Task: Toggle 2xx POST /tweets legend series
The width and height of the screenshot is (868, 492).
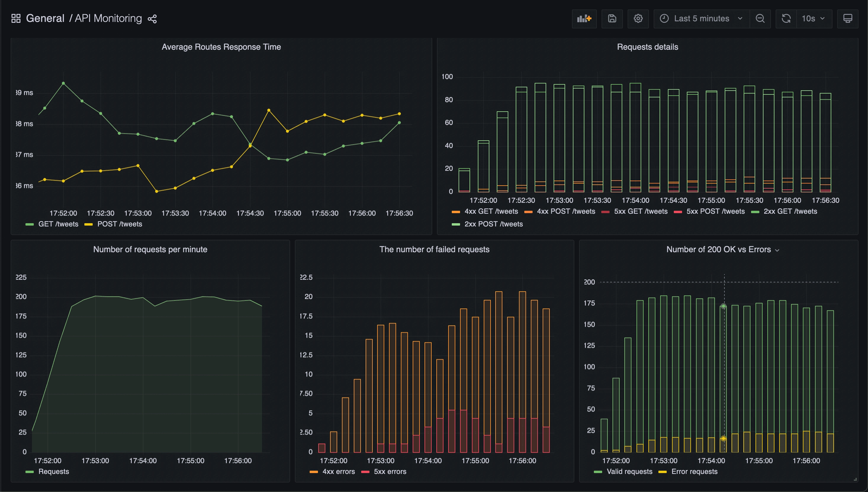Action: [x=494, y=224]
